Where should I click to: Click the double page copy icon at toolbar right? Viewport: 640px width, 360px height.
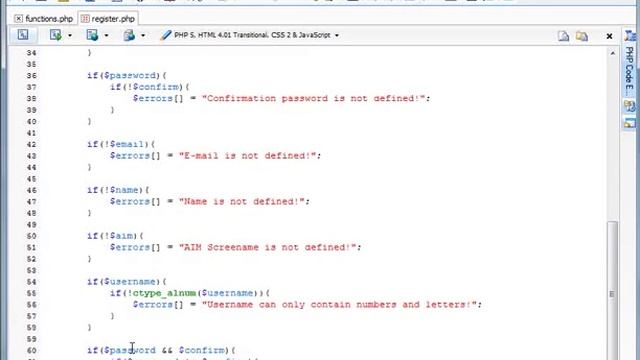tap(582, 36)
